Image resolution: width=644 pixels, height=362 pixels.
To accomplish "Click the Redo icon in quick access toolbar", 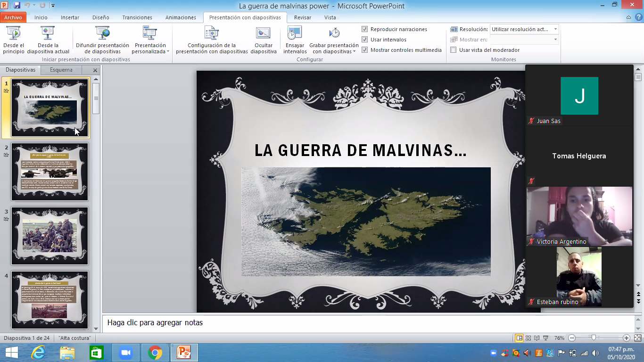I will pos(42,6).
